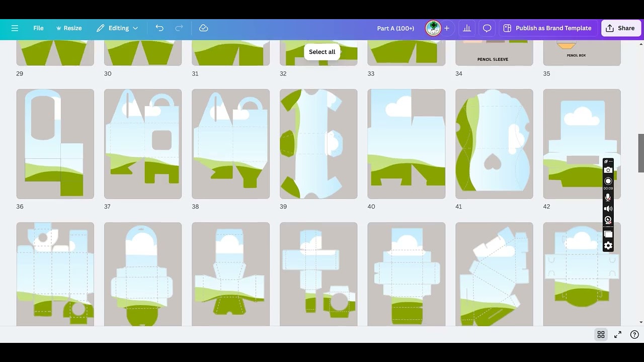Screen dimensions: 644x362
Task: Add collaborators with the plus icon
Action: [x=446, y=28]
